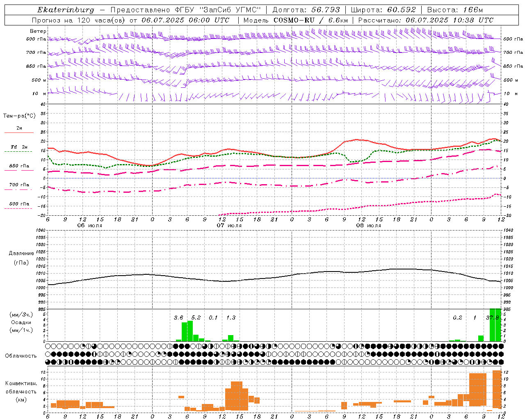Click the '1.3' precipitation total value
Image resolution: width=525 pixels, height=420 pixels.
[231, 318]
